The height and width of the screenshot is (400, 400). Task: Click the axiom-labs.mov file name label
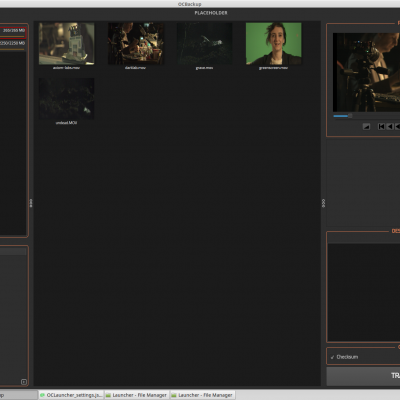coord(66,68)
